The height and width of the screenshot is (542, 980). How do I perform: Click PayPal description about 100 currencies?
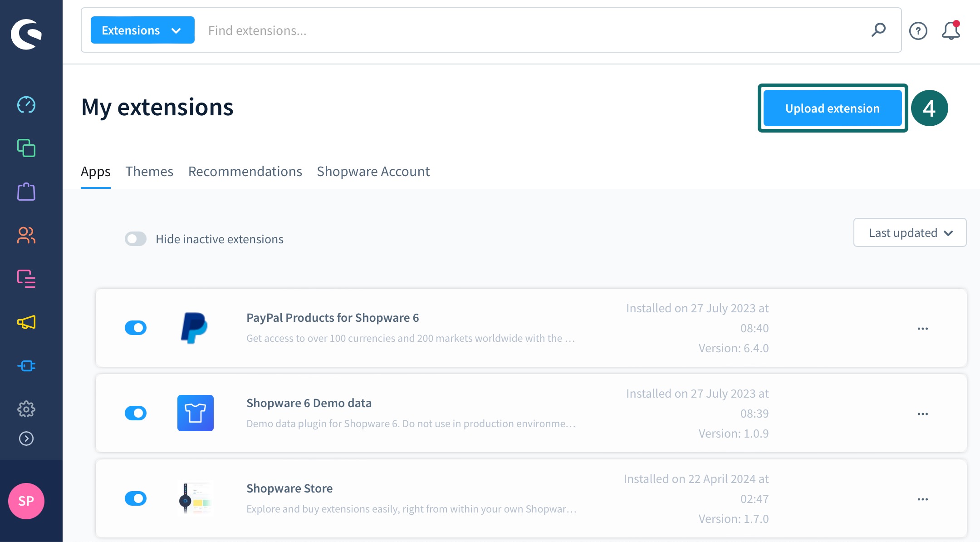pyautogui.click(x=411, y=338)
